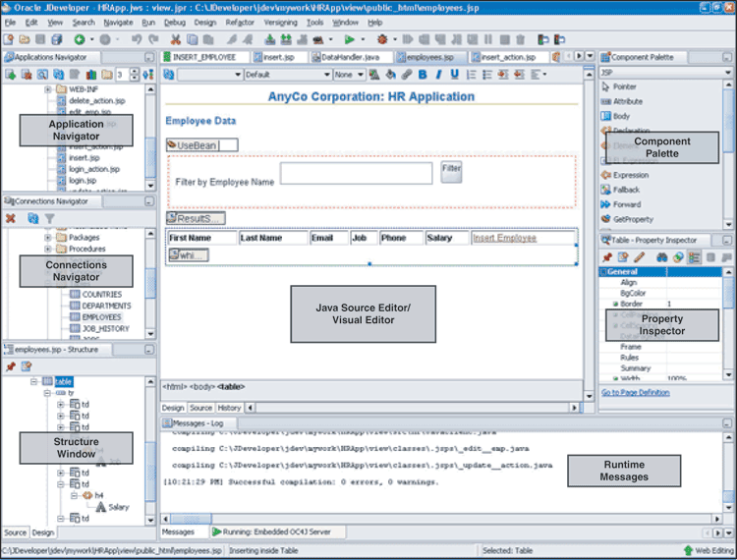Click the Go to Page Definition link

635,392
